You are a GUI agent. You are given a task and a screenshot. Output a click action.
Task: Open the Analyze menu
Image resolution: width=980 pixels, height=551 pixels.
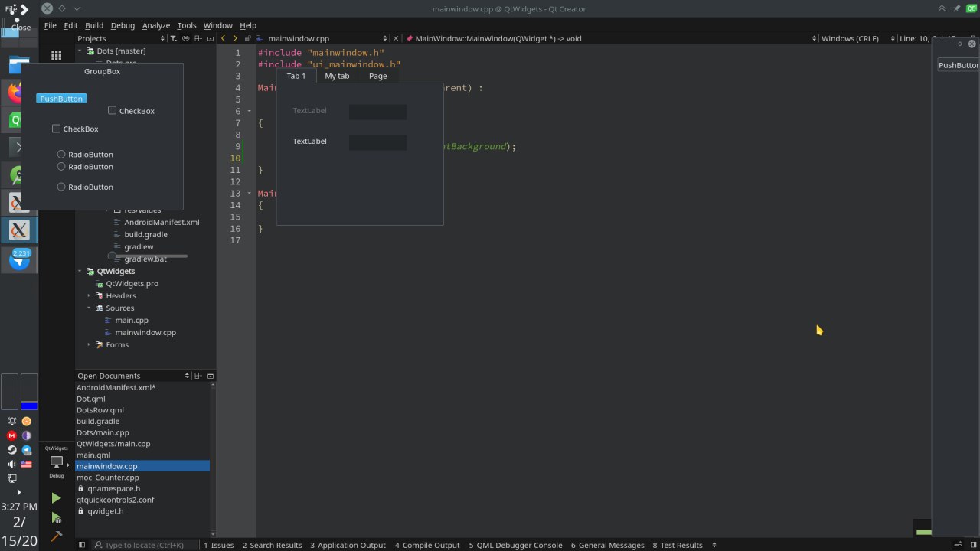click(x=156, y=25)
